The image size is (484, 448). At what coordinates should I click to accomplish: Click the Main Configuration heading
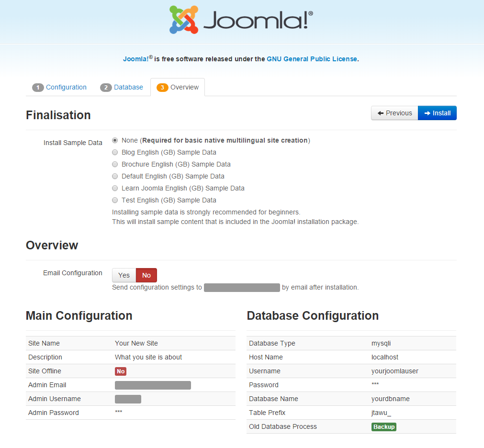[79, 316]
